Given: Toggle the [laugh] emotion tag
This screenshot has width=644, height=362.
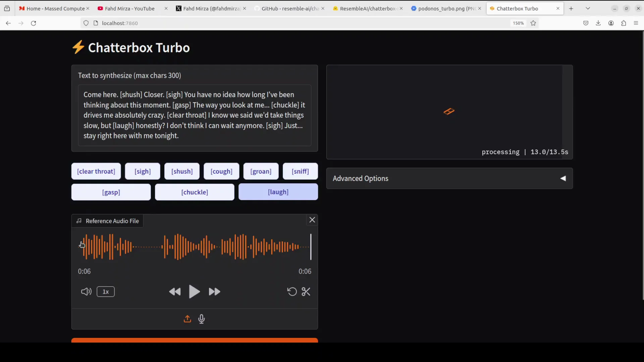Looking at the screenshot, I should click(x=278, y=192).
